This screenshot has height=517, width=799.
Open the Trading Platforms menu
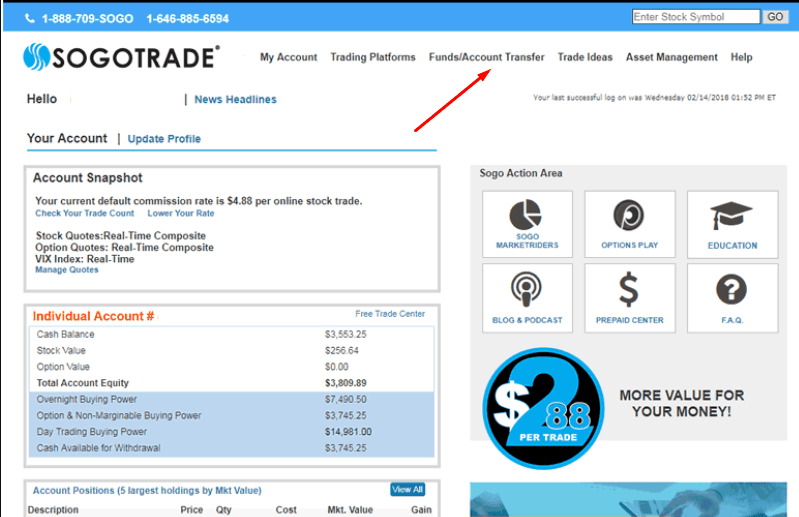[x=372, y=57]
